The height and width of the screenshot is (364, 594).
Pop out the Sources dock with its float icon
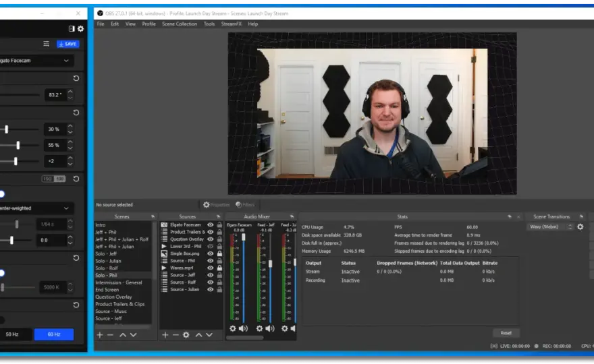pos(219,217)
